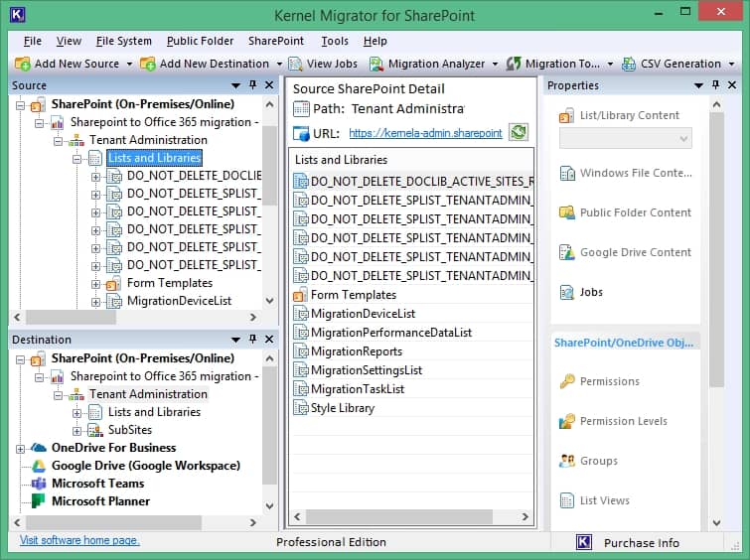Click the Migration To... toolbar icon
This screenshot has height=560, width=750.
514,64
